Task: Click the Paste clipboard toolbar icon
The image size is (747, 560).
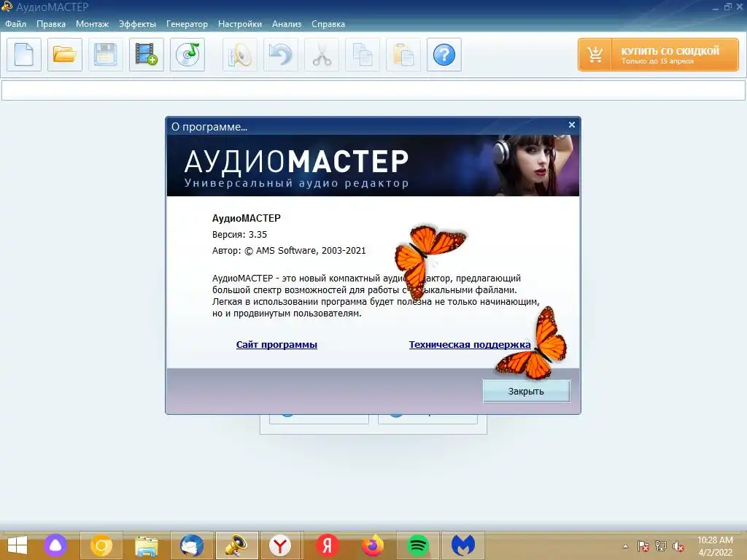Action: 403,55
